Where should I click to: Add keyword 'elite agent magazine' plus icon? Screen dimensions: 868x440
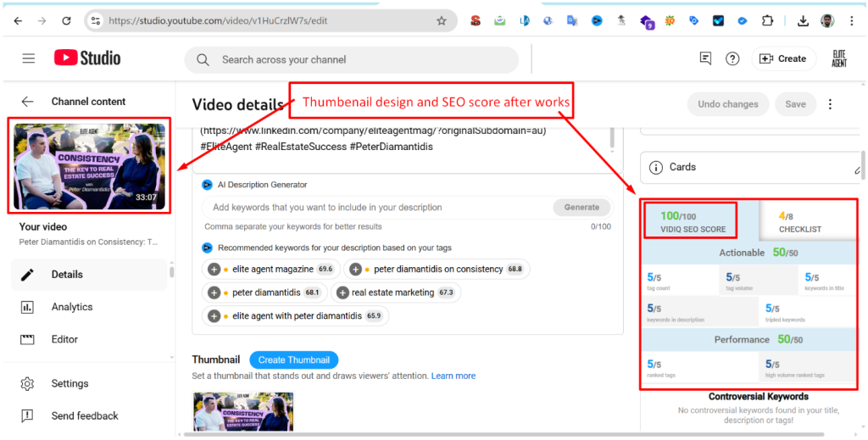214,270
